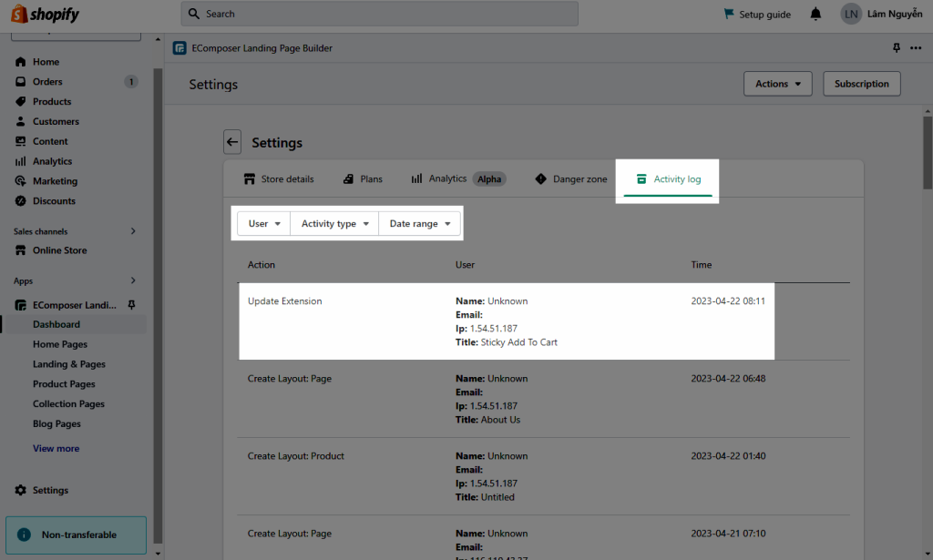Screen dimensions: 933x560
Task: Click the Orders badge showing 1
Action: [131, 81]
